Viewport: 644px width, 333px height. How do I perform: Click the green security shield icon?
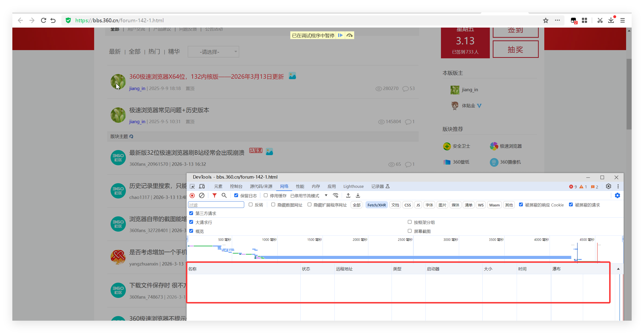(68, 20)
